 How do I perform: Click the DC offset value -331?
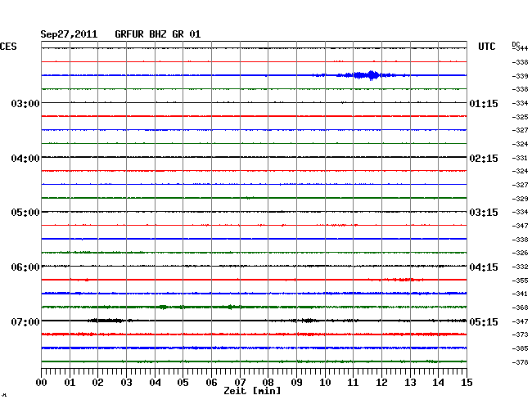[x=520, y=159]
